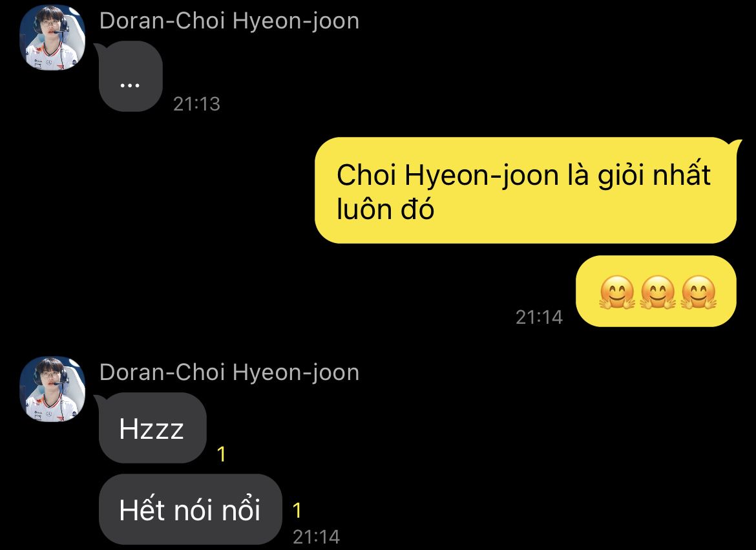Tap Doran's avatar next to the Hzzz message
The height and width of the screenshot is (550, 756).
(x=52, y=389)
